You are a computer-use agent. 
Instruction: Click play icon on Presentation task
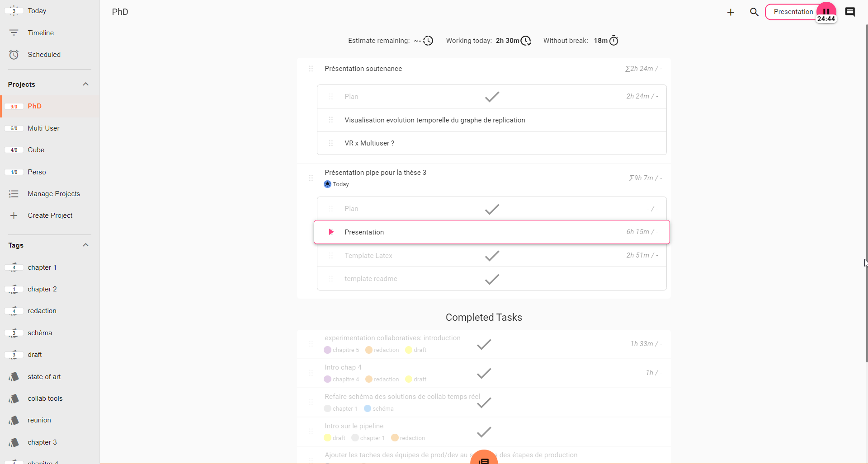[331, 232]
